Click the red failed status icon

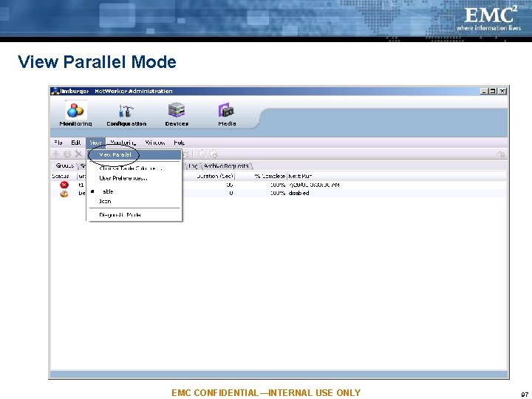[64, 185]
